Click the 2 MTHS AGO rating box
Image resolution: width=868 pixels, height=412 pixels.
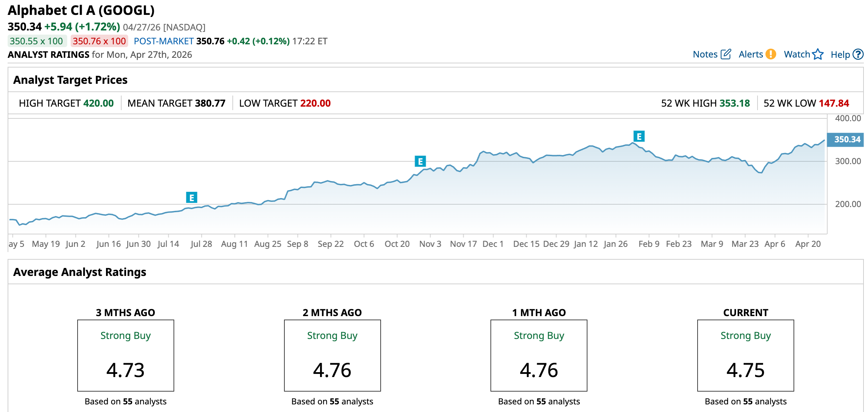click(332, 356)
